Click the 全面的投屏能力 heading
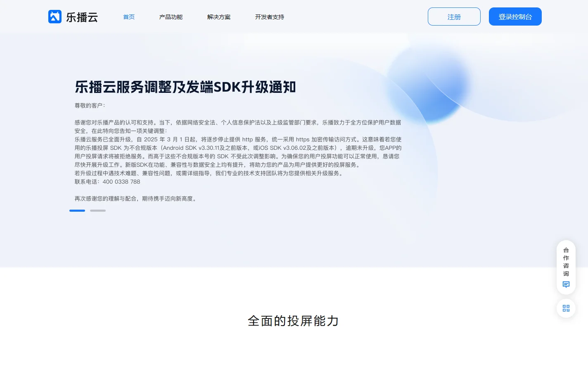Image resolution: width=588 pixels, height=385 pixels. point(294,321)
